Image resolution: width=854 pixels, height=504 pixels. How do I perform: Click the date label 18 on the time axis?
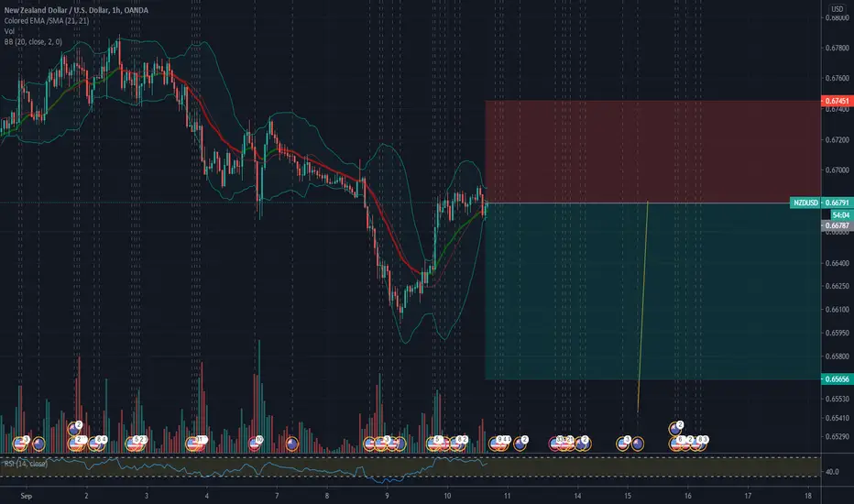click(807, 496)
